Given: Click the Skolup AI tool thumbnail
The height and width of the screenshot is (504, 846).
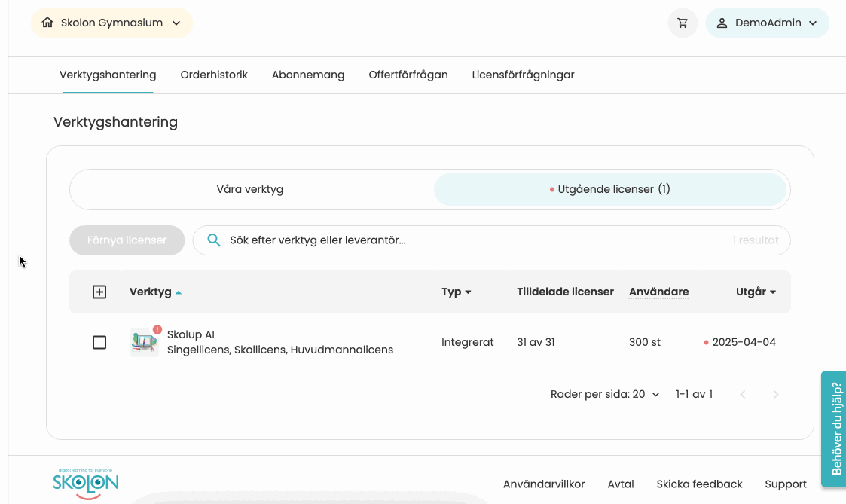Looking at the screenshot, I should pyautogui.click(x=144, y=342).
